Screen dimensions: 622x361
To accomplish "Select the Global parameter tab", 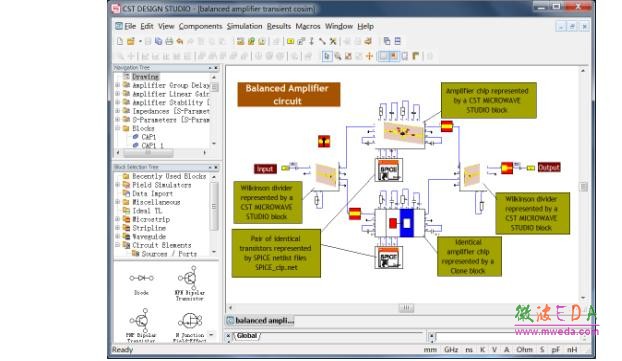I will 247,336.
